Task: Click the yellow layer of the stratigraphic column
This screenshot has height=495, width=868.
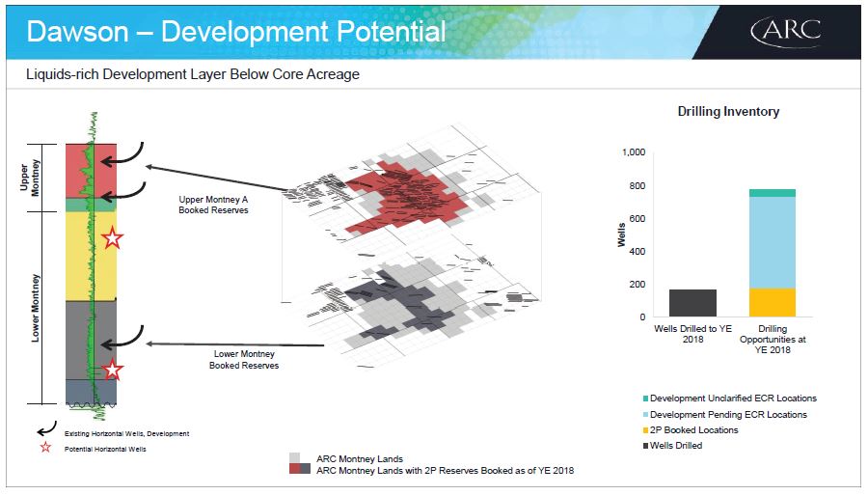Action: point(92,256)
